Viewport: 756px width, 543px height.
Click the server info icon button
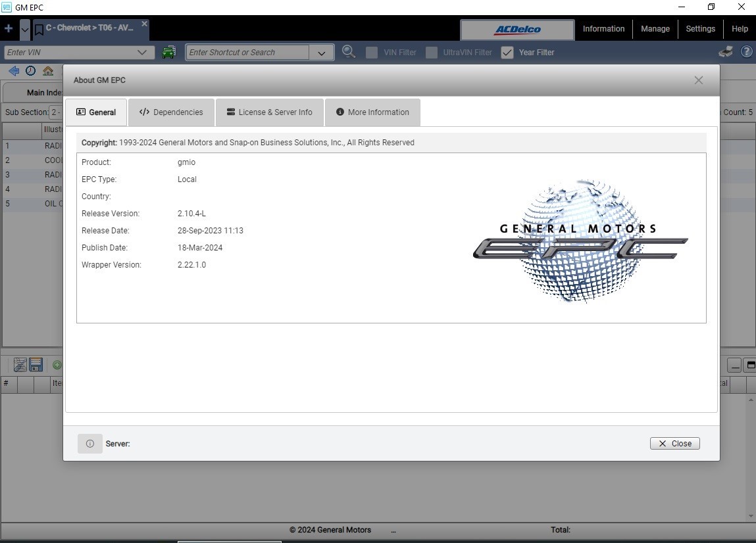(89, 443)
